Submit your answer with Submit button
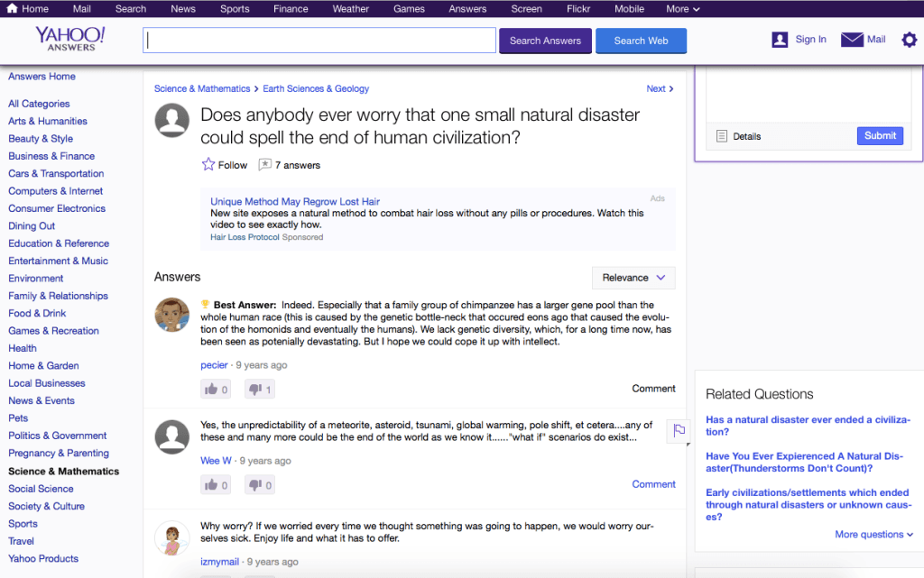This screenshot has height=578, width=924. point(880,135)
